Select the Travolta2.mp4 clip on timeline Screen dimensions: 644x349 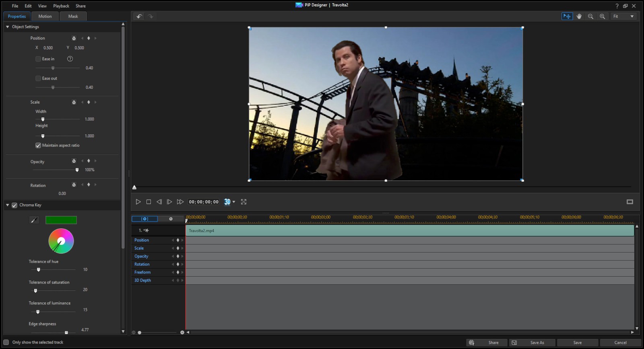pyautogui.click(x=410, y=231)
